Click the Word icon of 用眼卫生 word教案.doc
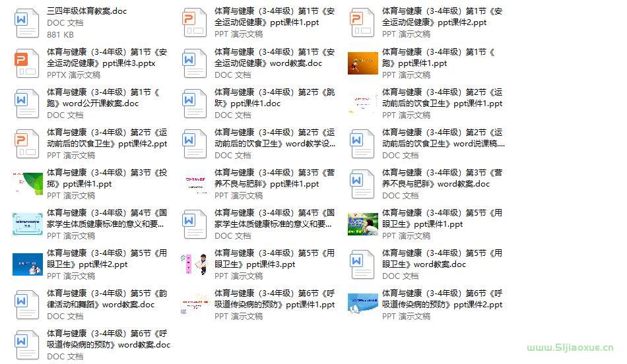Viewport: 627px width, 364px height. pyautogui.click(x=363, y=264)
